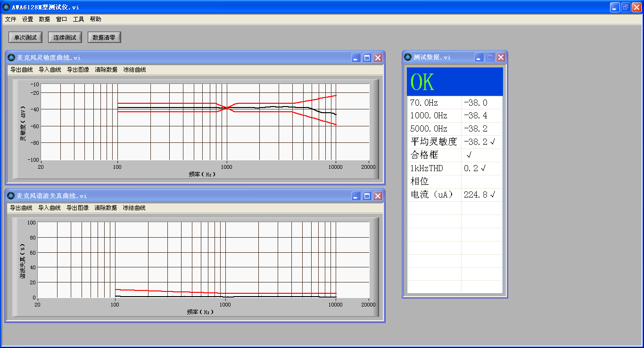
Task: Minimize the 测试数据 window
Action: pos(479,57)
